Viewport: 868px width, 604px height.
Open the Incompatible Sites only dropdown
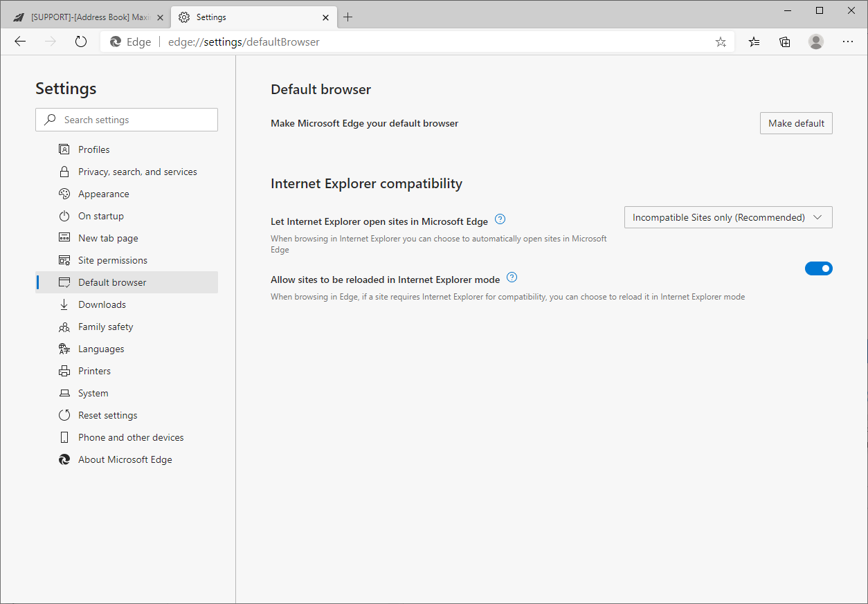coord(727,217)
